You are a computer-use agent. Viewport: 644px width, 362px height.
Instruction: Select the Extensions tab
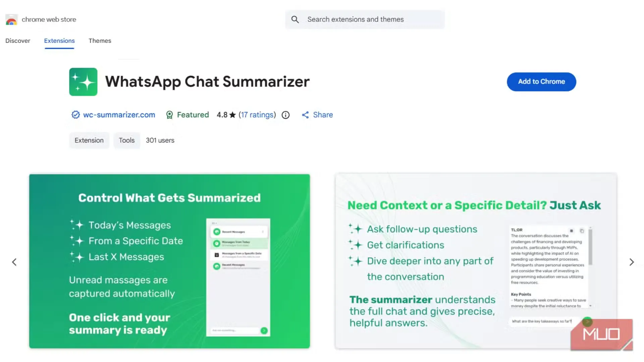(59, 41)
